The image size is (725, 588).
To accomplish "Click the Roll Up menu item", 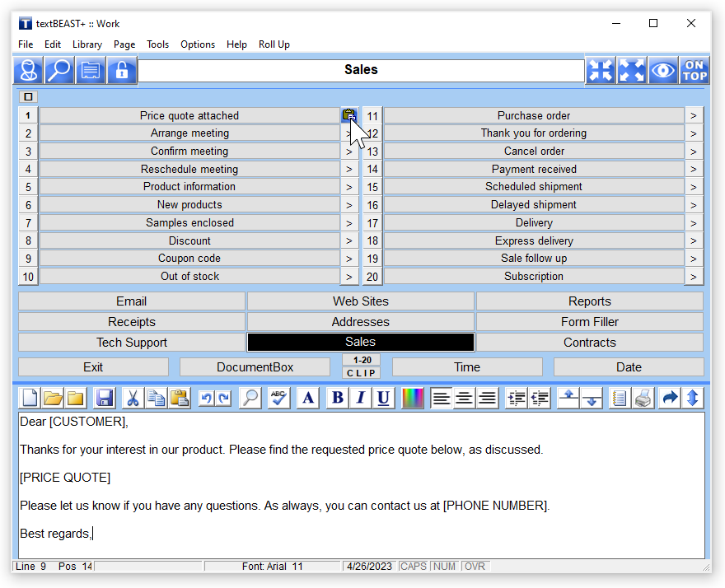I will click(274, 44).
